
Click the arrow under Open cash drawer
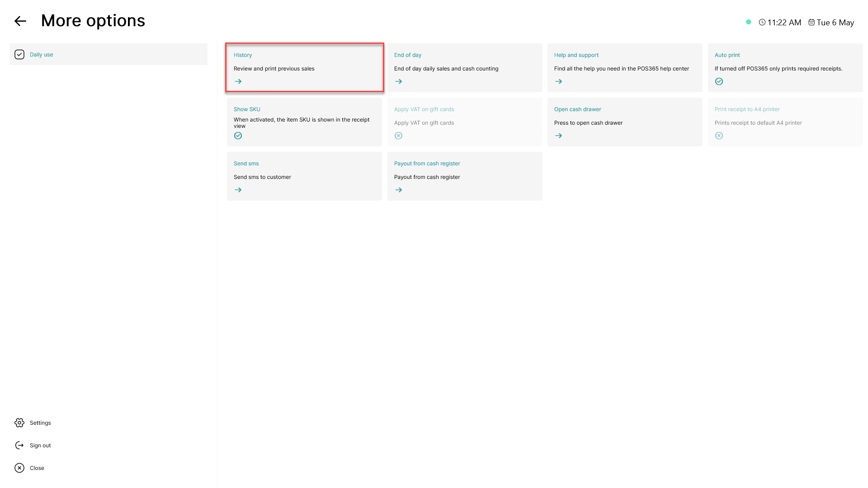coord(559,136)
